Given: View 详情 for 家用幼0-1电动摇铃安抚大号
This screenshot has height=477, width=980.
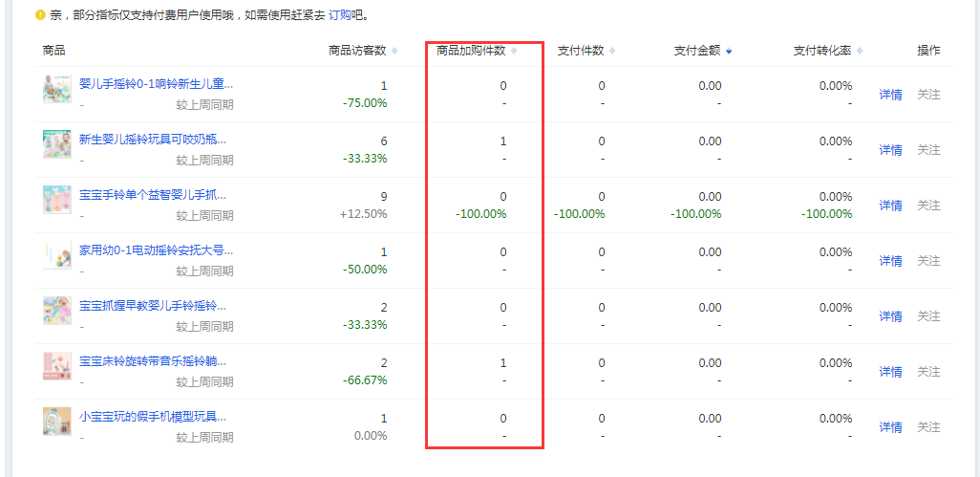Looking at the screenshot, I should (x=890, y=261).
